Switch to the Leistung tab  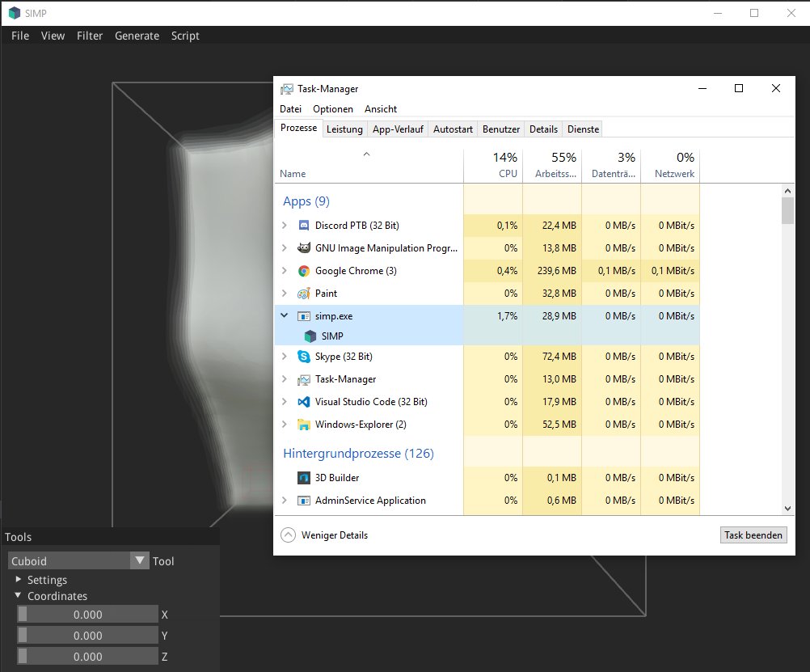click(344, 129)
